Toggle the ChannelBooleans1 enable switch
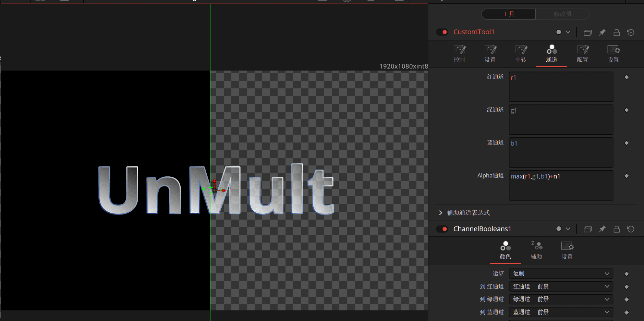 point(442,229)
